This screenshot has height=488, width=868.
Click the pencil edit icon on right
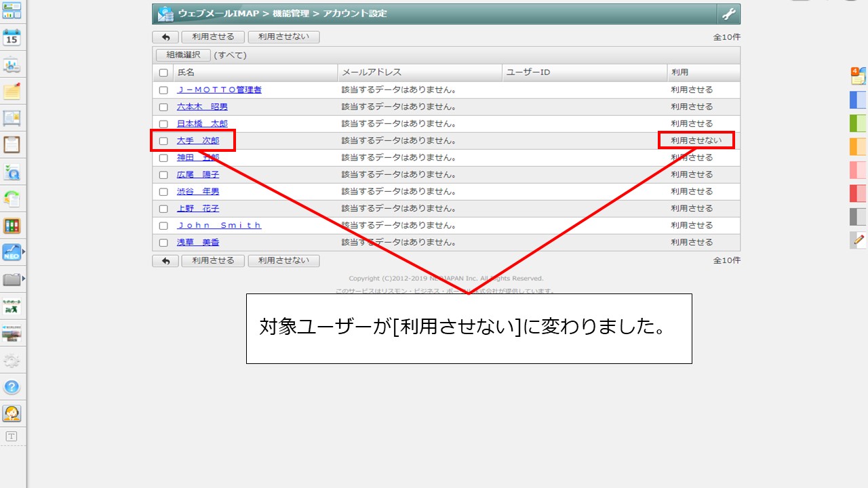(859, 239)
